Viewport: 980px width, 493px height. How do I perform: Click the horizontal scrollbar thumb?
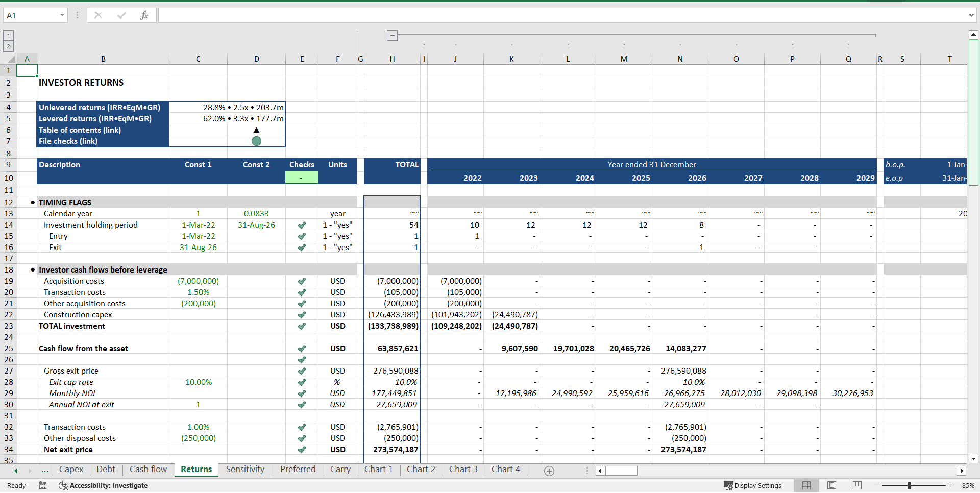tap(621, 471)
